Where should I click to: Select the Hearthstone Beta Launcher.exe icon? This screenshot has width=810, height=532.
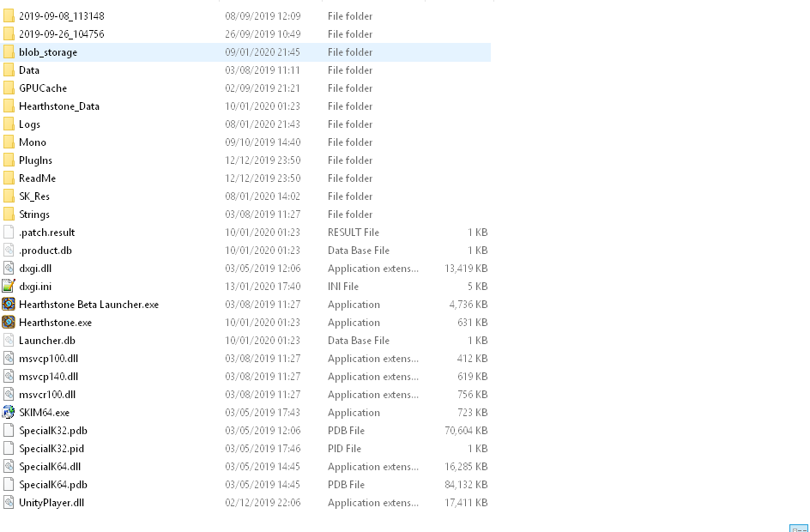point(9,305)
